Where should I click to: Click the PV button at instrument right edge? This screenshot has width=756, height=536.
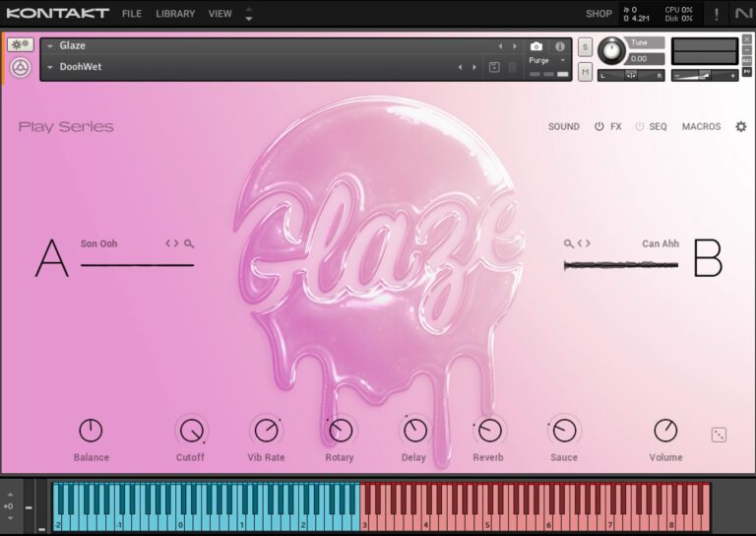point(747,71)
